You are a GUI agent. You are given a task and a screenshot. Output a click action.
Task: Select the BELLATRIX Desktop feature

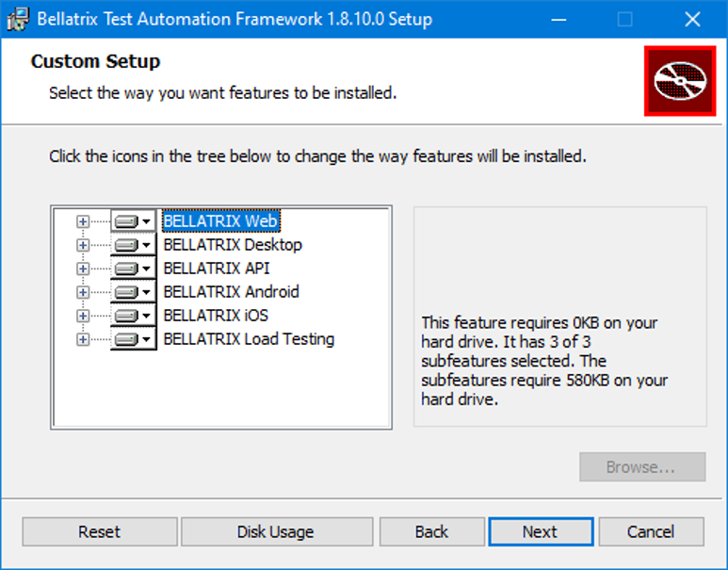click(x=233, y=245)
